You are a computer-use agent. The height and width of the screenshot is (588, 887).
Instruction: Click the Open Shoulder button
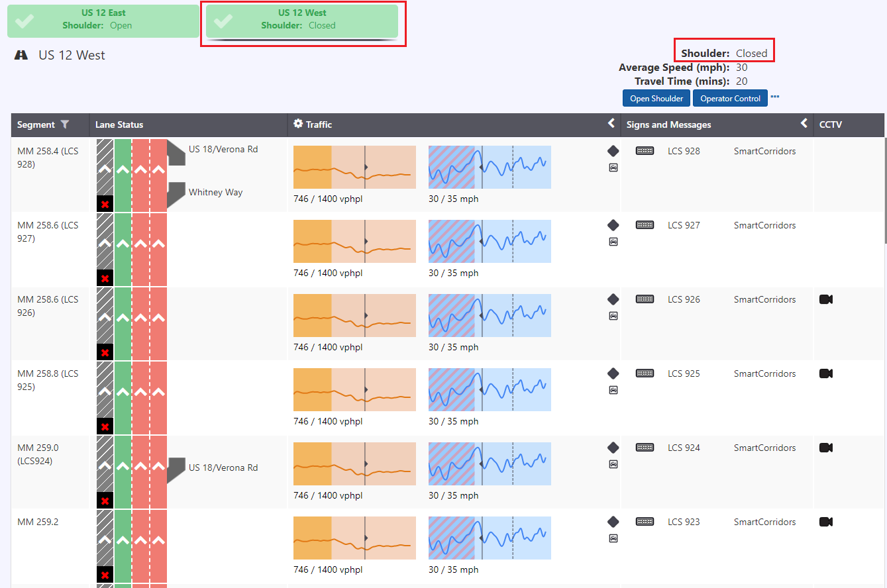[656, 99]
